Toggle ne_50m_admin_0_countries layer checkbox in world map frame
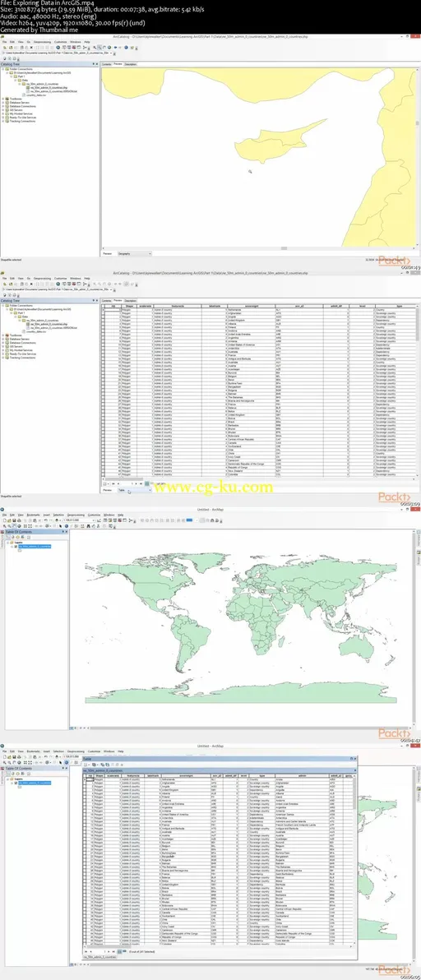 [x=16, y=546]
